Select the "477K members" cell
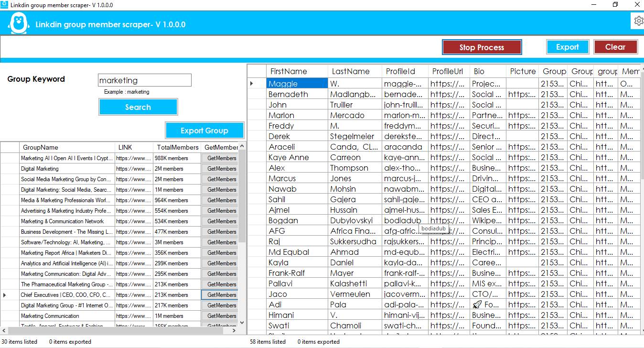The height and width of the screenshot is (348, 644). tap(177, 232)
